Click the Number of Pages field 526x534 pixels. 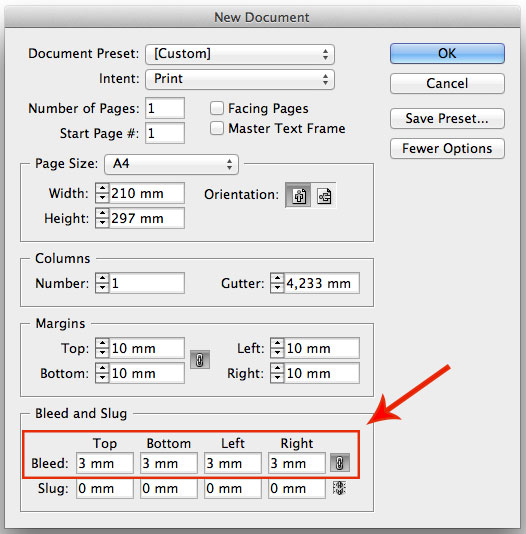pos(165,108)
